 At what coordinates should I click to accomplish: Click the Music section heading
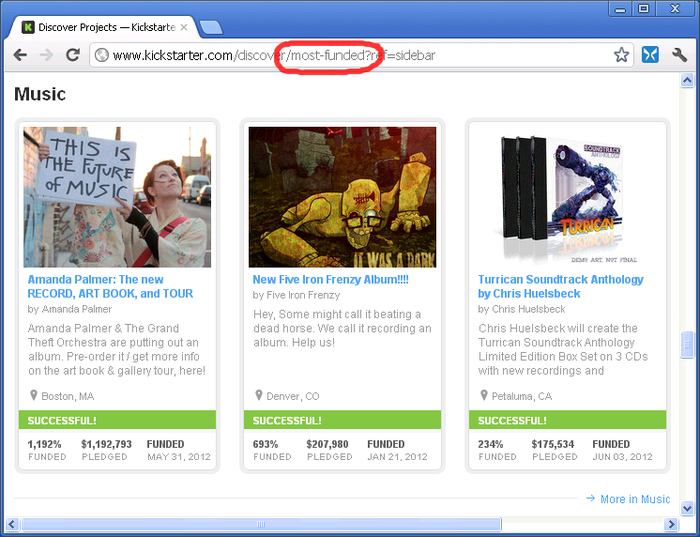[40, 94]
